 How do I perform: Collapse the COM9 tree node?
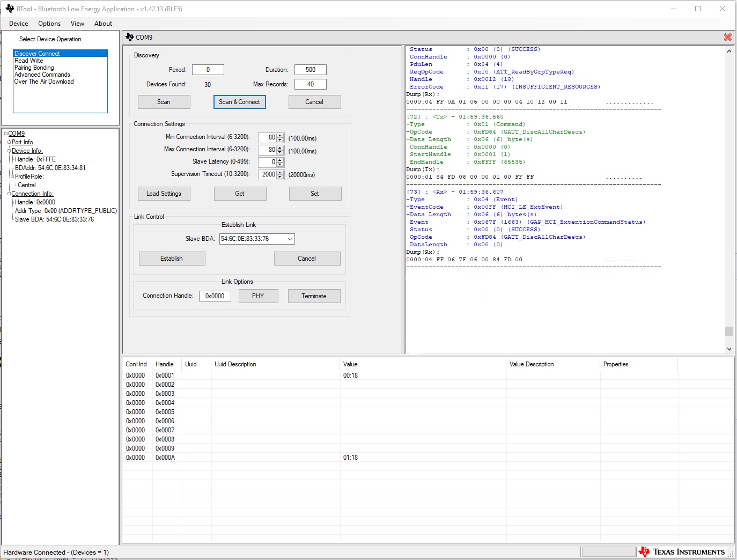[x=6, y=134]
